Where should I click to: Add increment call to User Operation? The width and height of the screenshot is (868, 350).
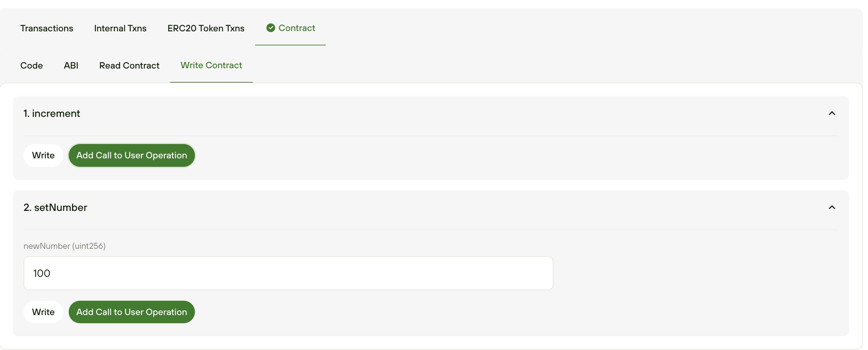(131, 155)
